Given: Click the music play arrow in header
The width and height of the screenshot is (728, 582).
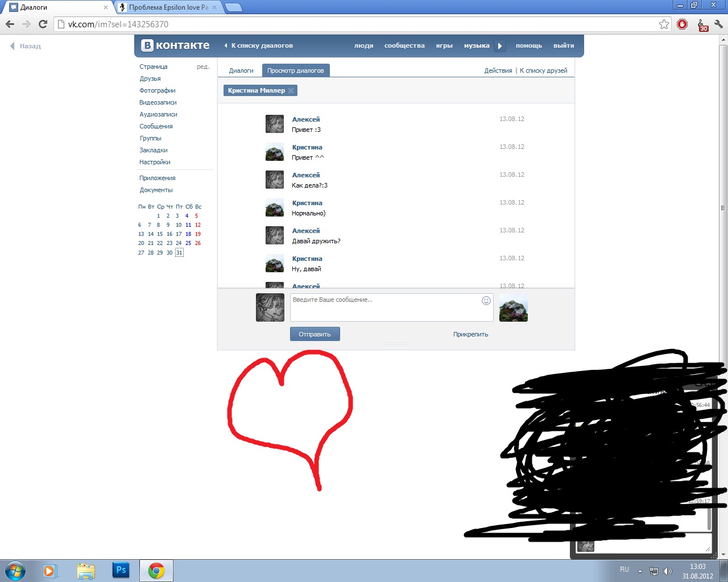Looking at the screenshot, I should (499, 46).
